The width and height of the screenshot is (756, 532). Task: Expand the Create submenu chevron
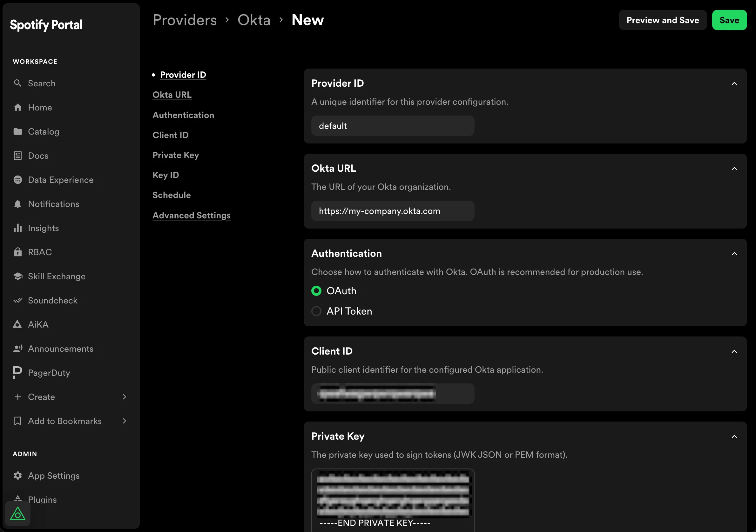(x=125, y=397)
